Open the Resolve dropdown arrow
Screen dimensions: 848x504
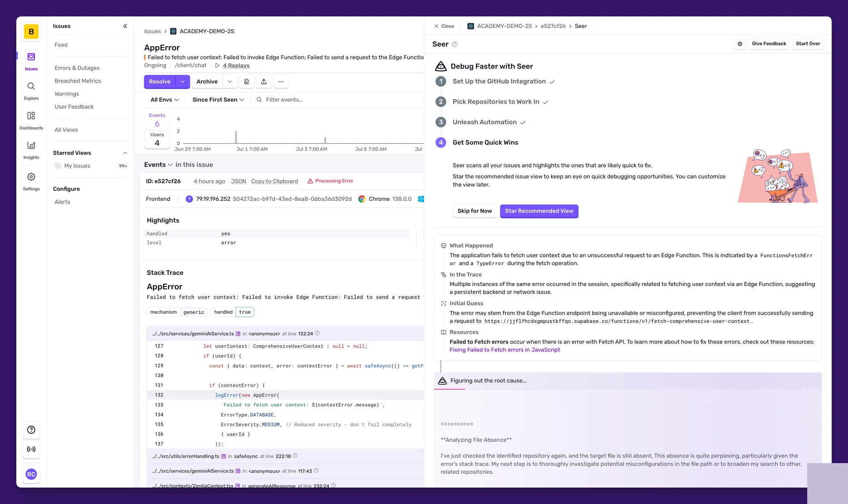click(182, 82)
